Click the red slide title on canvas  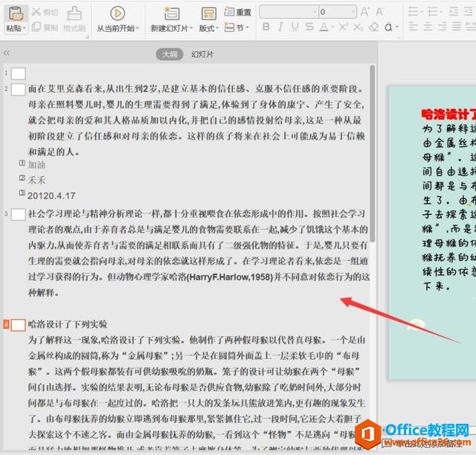click(x=448, y=114)
